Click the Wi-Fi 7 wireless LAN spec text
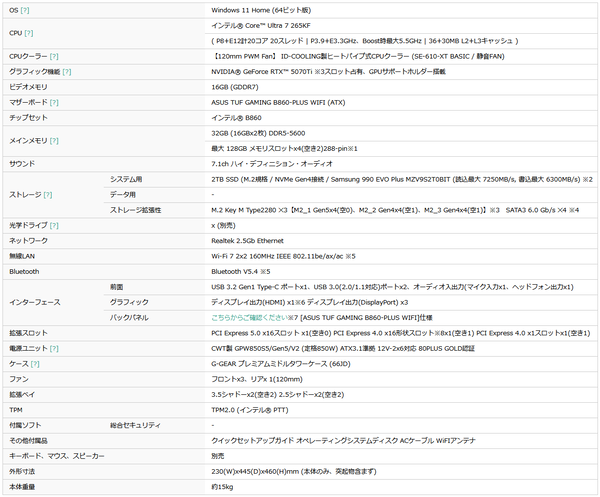 point(273,256)
